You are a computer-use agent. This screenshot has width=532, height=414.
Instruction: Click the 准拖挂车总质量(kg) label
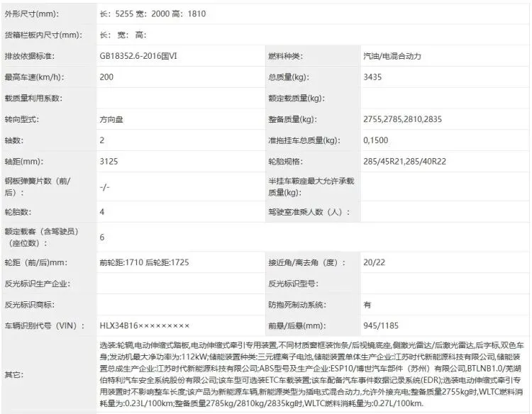[304, 140]
